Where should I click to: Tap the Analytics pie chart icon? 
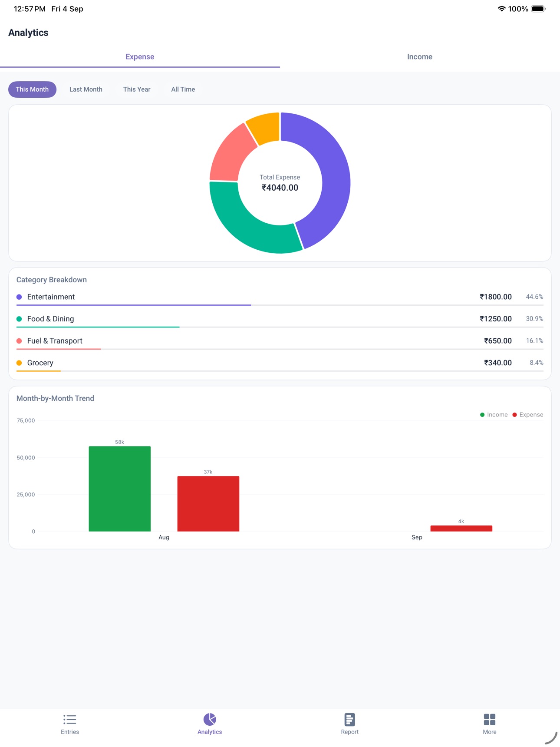[x=210, y=720]
